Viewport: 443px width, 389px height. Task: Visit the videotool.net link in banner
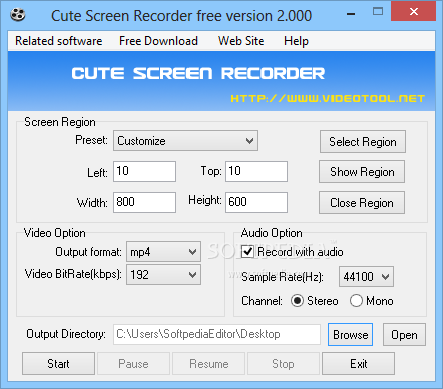click(328, 99)
